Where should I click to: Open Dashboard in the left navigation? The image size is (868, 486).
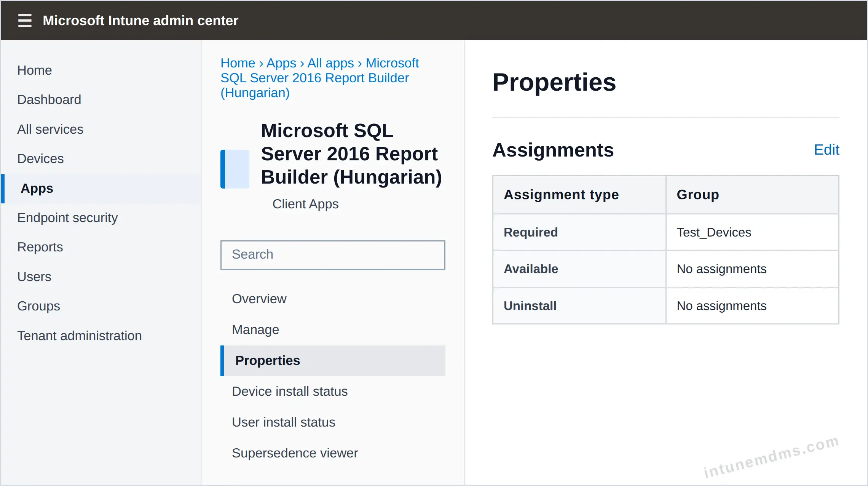pos(49,100)
